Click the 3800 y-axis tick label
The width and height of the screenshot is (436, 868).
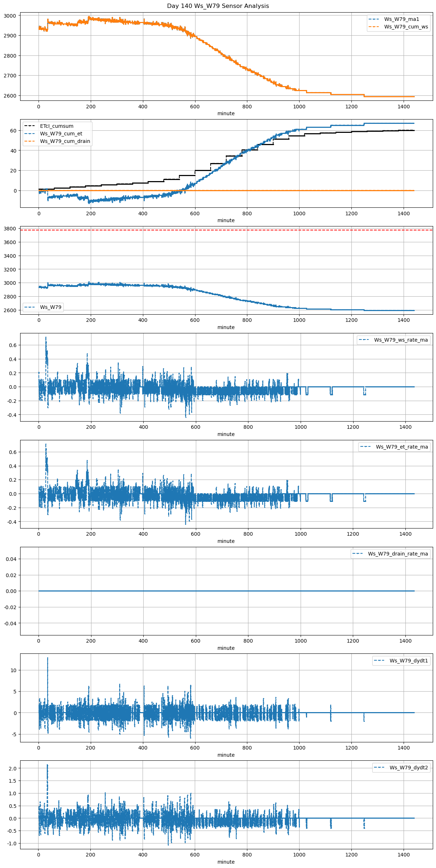point(10,229)
